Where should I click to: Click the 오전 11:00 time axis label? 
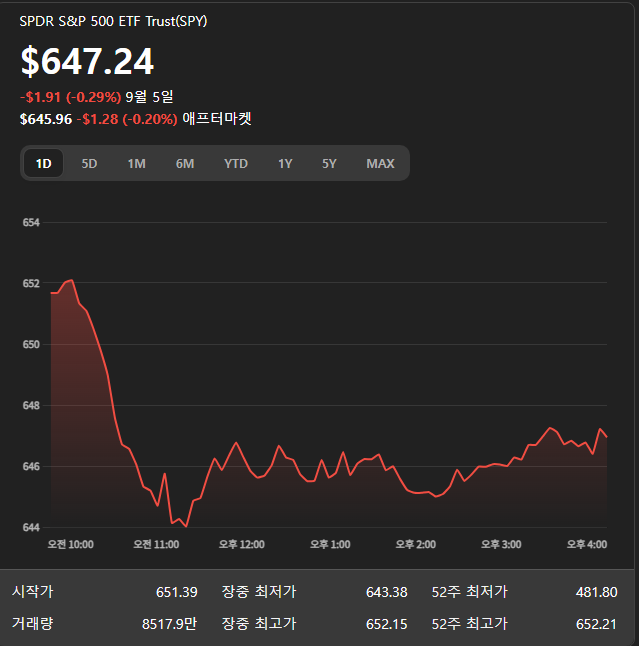point(156,544)
